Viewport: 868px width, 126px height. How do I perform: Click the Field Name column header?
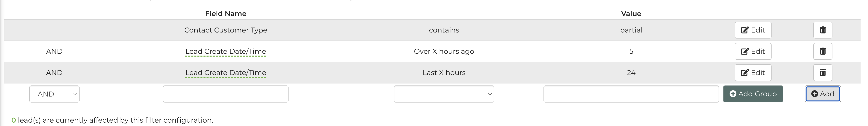coord(225,14)
